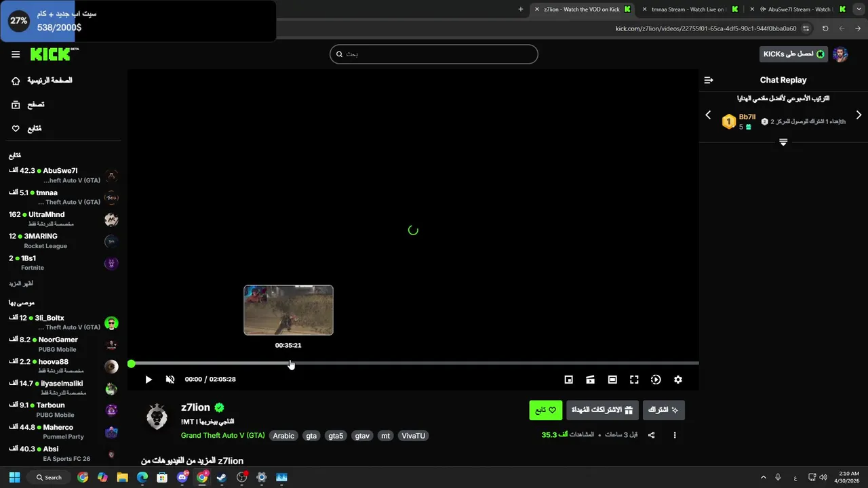
Task: Click the subscribe button with the sparkle icon
Action: 663,410
